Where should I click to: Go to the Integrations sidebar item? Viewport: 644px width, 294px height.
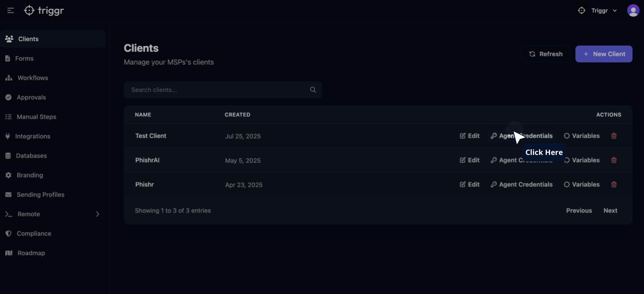[32, 136]
